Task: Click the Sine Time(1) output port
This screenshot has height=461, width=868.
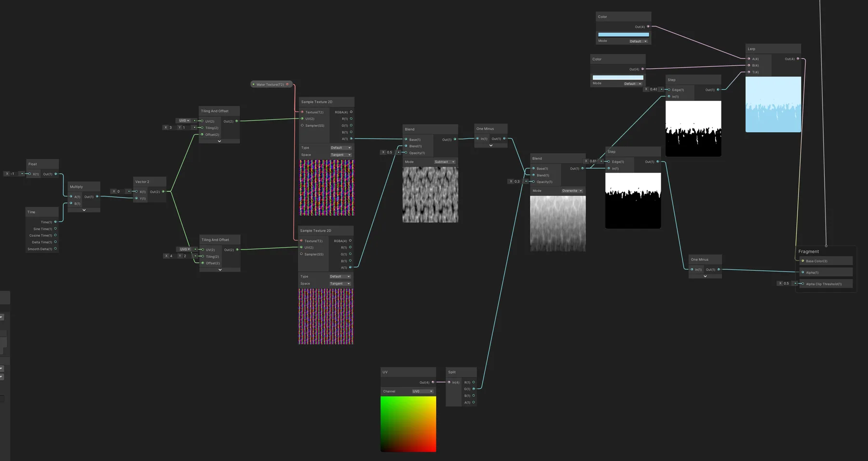Action: coord(55,229)
